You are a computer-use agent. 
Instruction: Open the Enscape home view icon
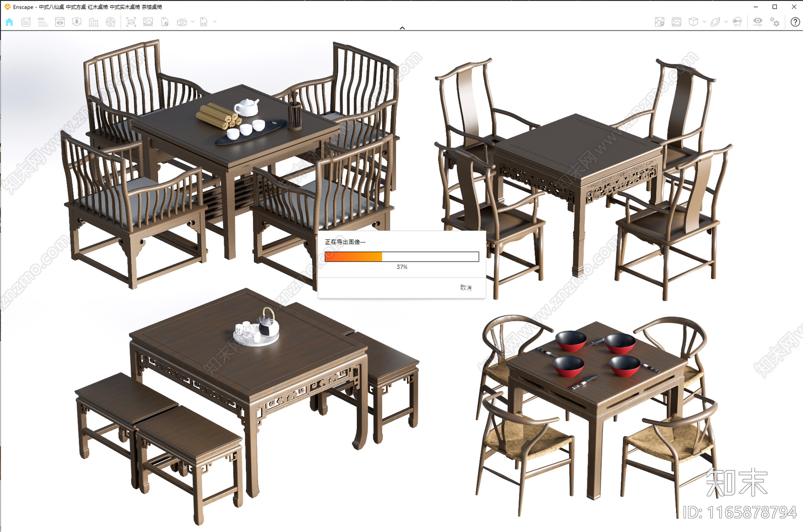click(x=10, y=22)
